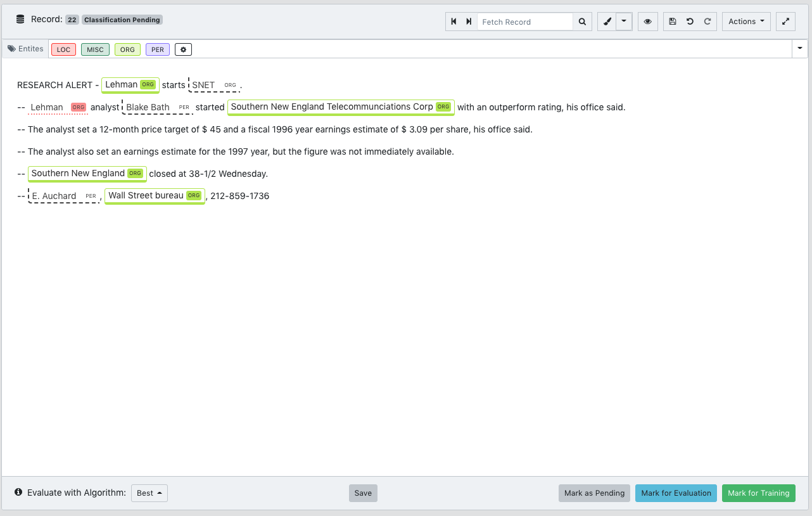812x516 pixels.
Task: Go to the previous record
Action: pos(454,22)
